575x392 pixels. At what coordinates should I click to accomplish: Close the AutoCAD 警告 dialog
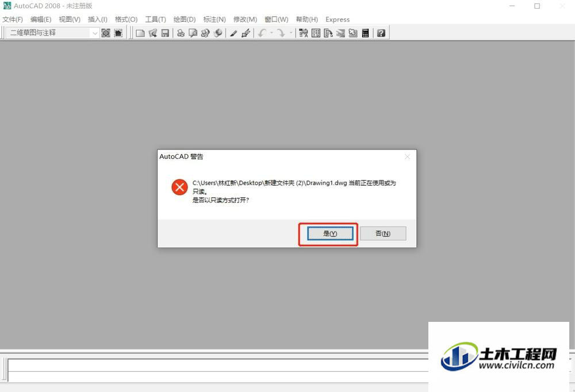coord(408,156)
